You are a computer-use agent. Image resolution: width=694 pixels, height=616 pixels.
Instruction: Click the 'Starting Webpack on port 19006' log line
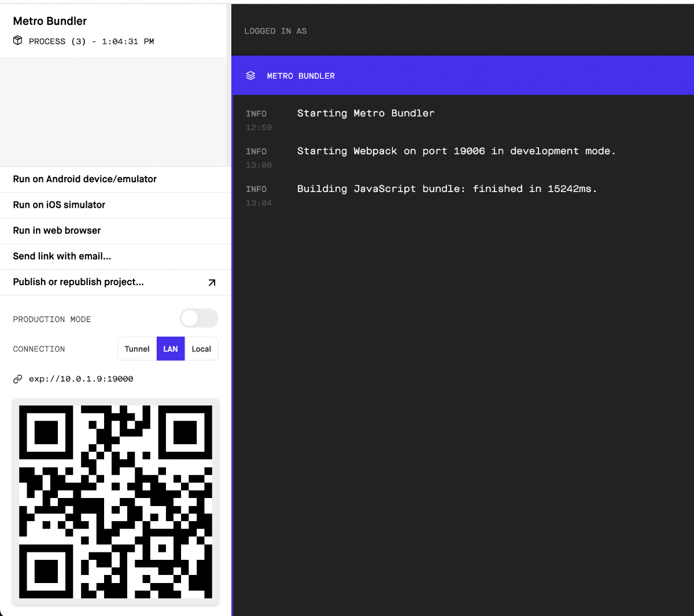456,151
